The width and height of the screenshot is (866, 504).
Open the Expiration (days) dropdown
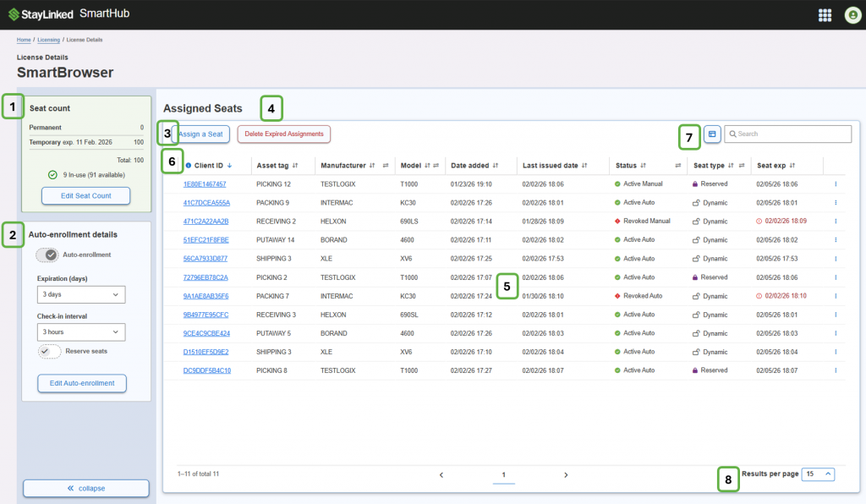[x=81, y=294]
